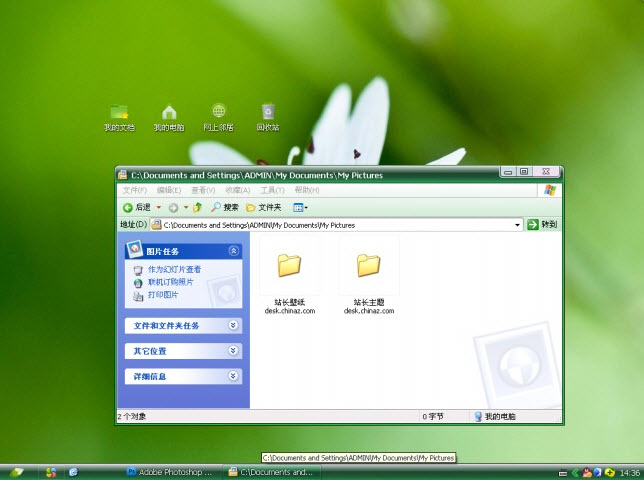Screen dimensions: 644x480
Task: Go up one folder level
Action: (x=198, y=207)
